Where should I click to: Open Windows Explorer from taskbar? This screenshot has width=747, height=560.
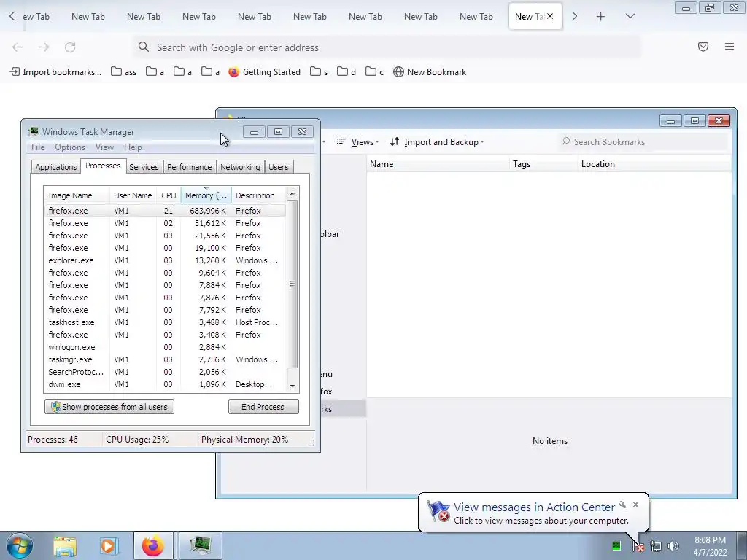tap(65, 545)
